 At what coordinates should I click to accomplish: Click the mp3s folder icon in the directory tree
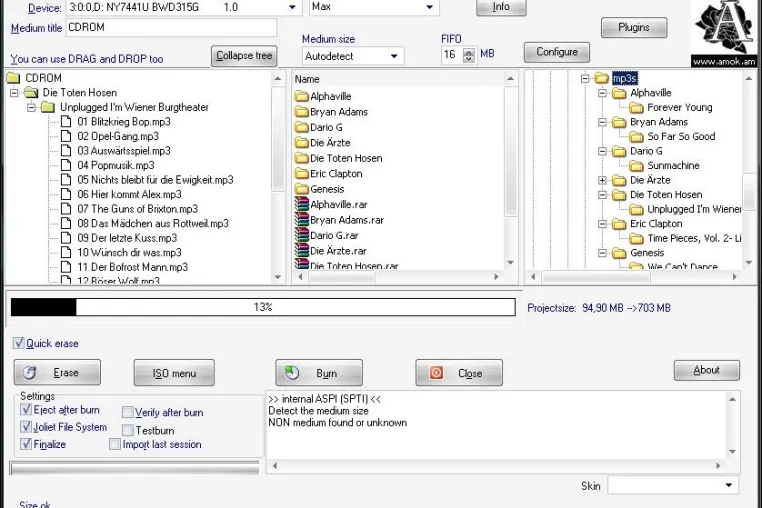coord(602,78)
